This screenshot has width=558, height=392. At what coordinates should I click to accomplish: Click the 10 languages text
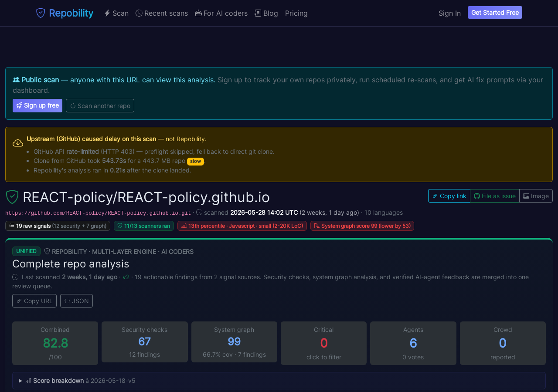pos(384,213)
